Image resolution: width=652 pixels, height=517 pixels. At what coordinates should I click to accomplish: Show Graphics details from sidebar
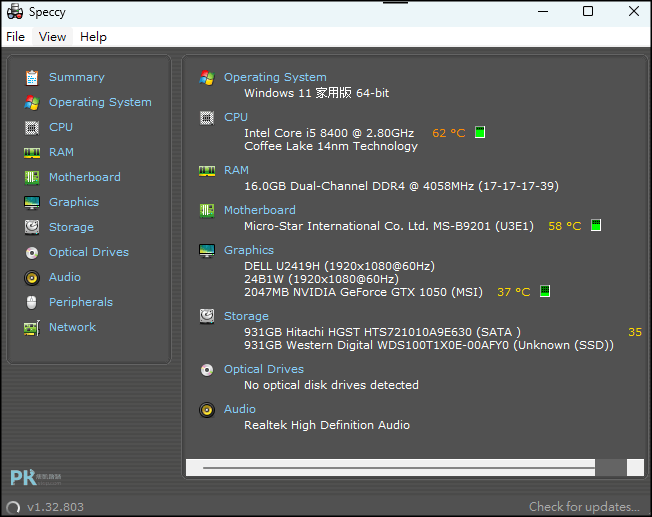coord(74,202)
